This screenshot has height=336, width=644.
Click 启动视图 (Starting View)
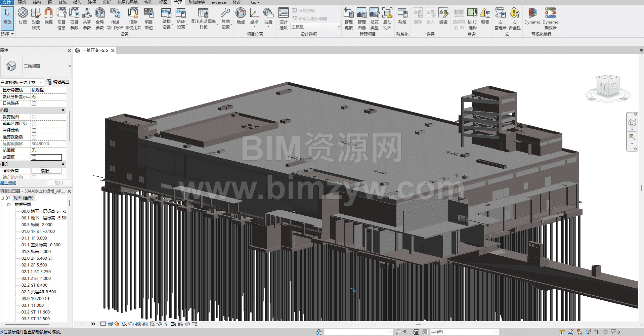tap(387, 18)
